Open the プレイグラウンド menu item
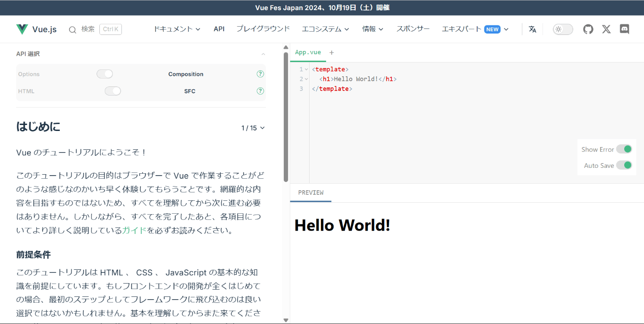 (263, 29)
